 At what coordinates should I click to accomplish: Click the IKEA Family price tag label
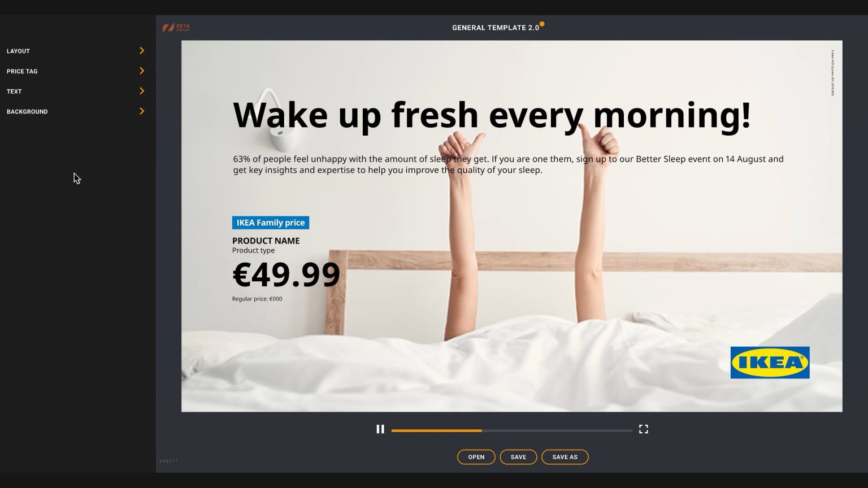click(271, 223)
